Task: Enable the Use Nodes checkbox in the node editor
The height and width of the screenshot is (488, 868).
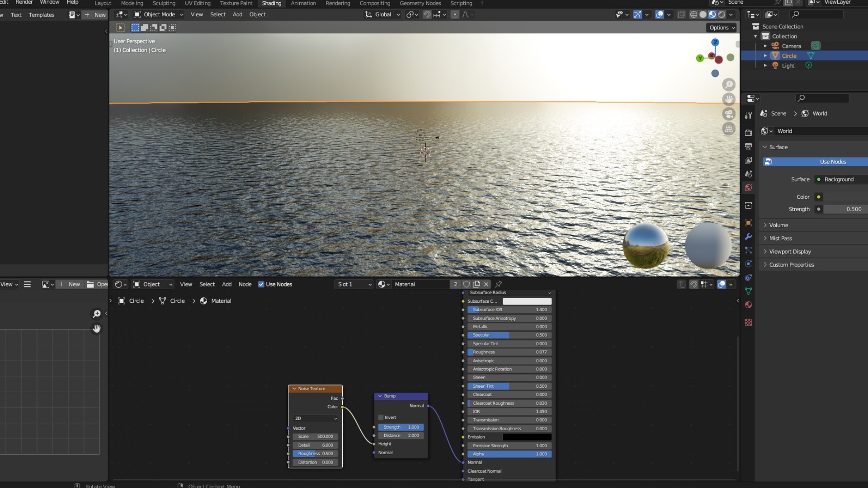Action: (261, 284)
